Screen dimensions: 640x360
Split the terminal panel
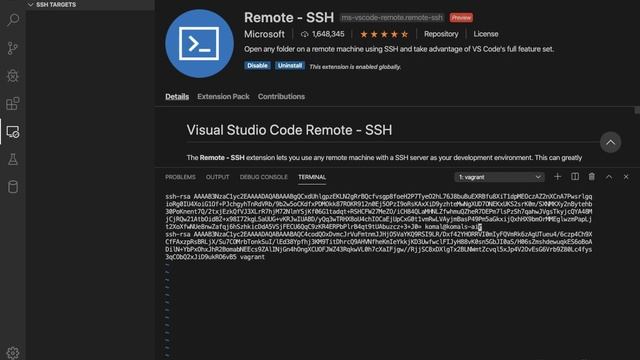coord(575,177)
